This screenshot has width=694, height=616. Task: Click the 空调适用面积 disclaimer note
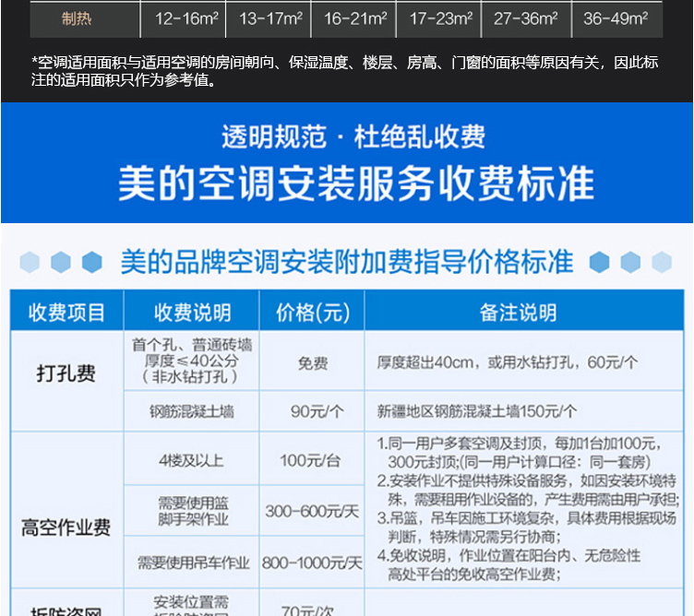click(345, 71)
